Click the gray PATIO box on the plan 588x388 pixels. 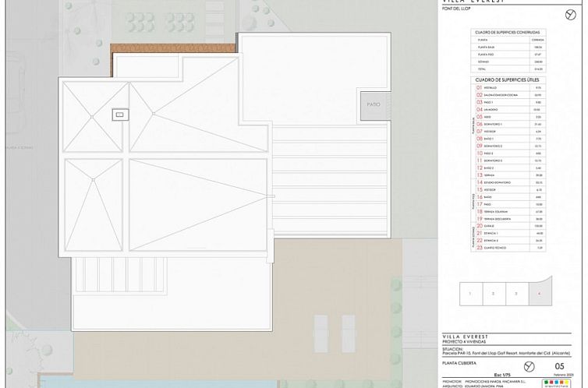[x=373, y=104]
